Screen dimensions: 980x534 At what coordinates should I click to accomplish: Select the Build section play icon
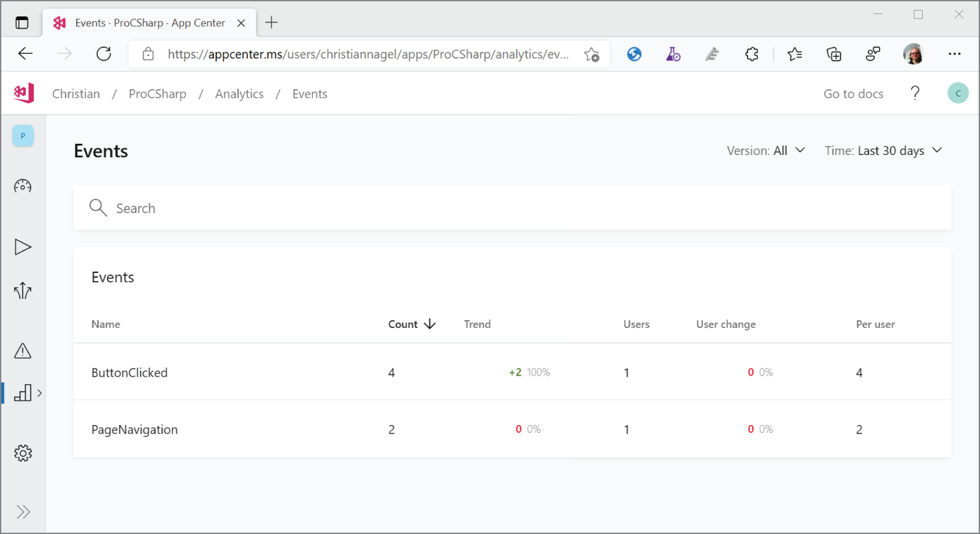22,247
